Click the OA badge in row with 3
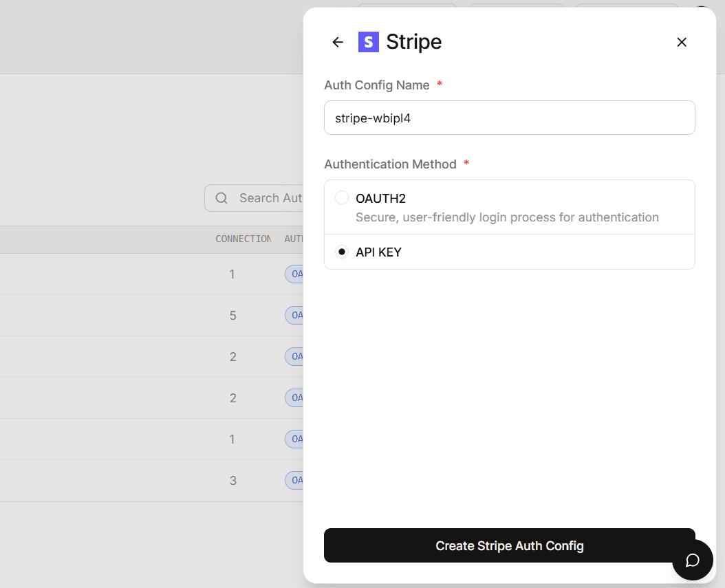 click(x=294, y=480)
